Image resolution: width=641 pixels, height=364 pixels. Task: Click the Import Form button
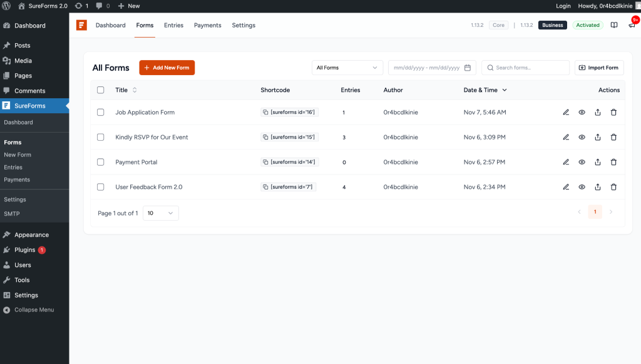[x=599, y=67]
